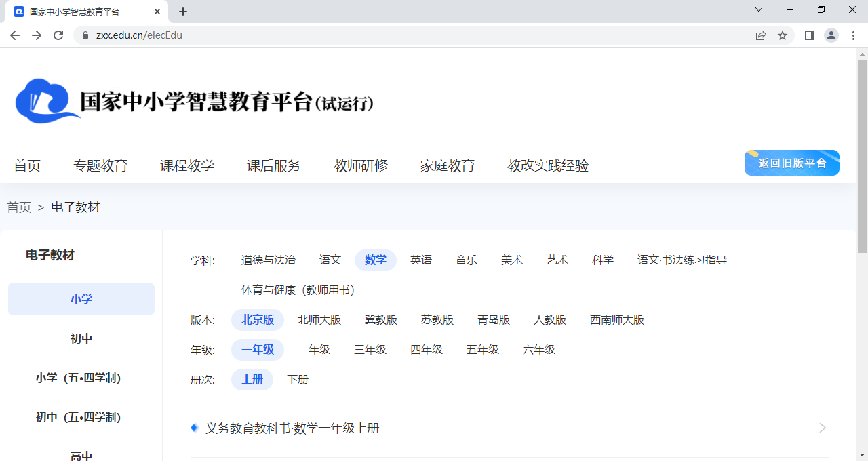Choose subject 艺术
The image size is (868, 461).
557,260
